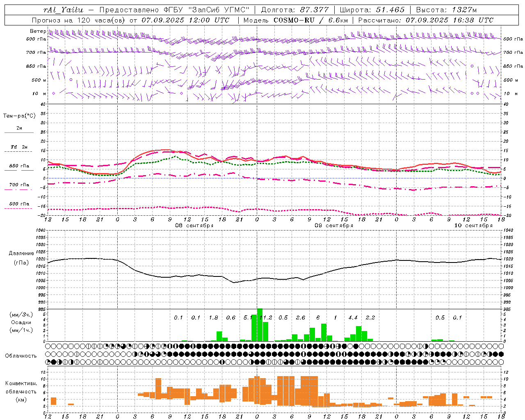Screen dimensions: 525x420
Task: Click the Осадки precipitation label
Action: 21,322
